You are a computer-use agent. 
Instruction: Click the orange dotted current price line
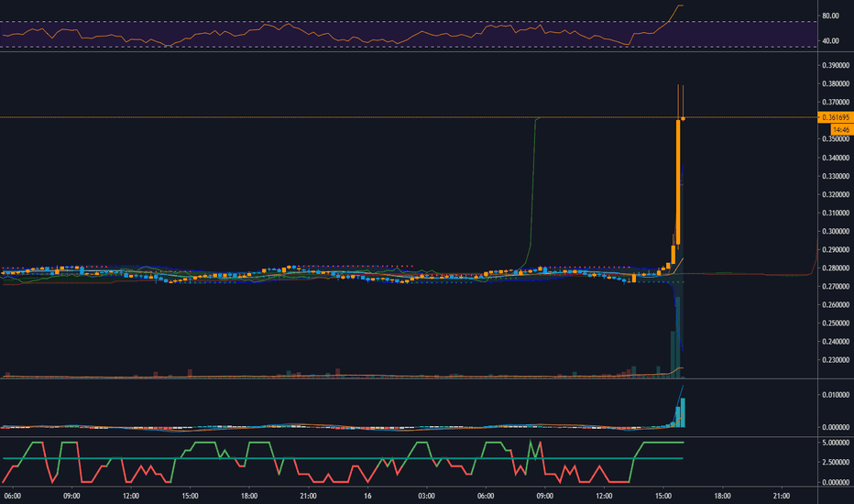point(409,117)
